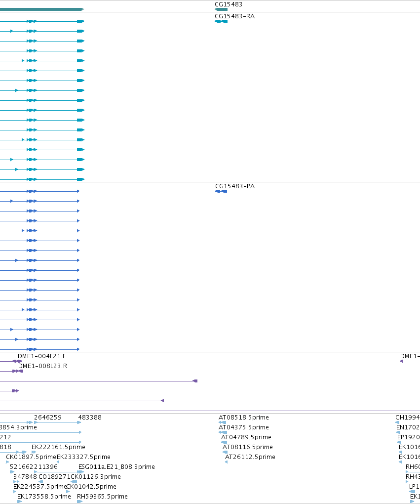Select the CG15483-RA transcript exon glyph

tap(221, 21)
